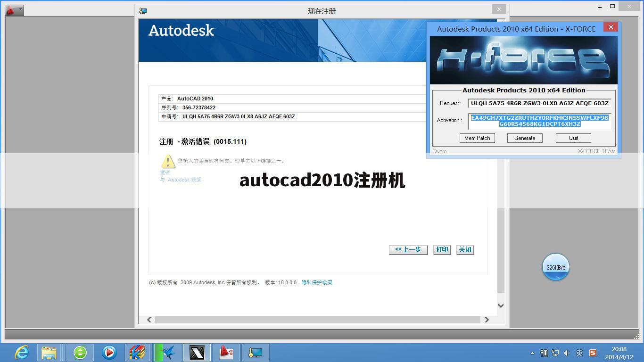Maximize the main AutoCAD window

612,7
